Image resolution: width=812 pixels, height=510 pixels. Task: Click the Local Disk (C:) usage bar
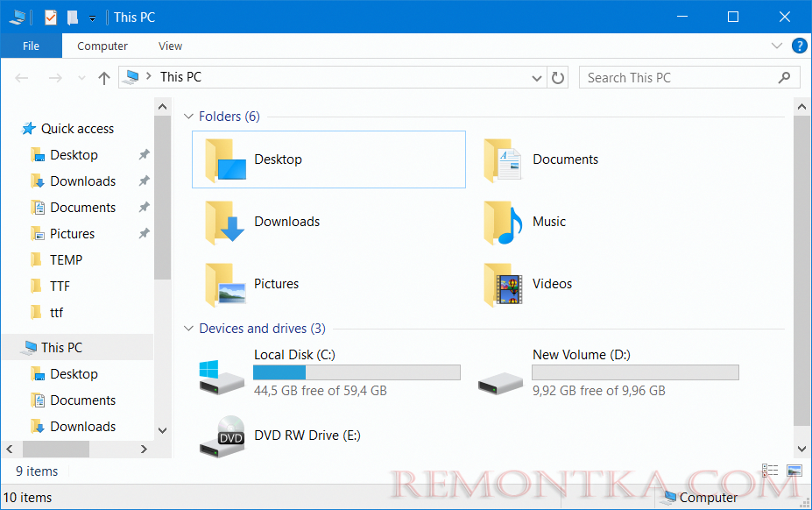[357, 372]
